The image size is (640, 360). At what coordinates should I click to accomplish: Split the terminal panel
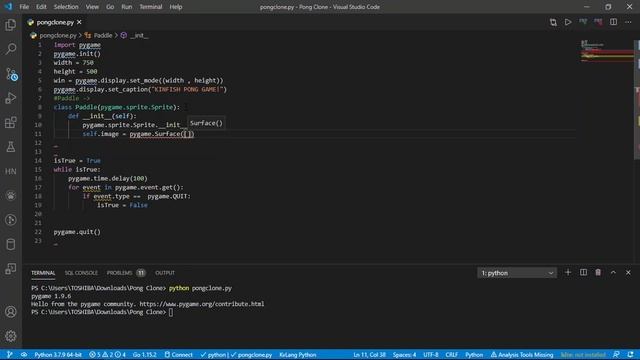point(583,272)
